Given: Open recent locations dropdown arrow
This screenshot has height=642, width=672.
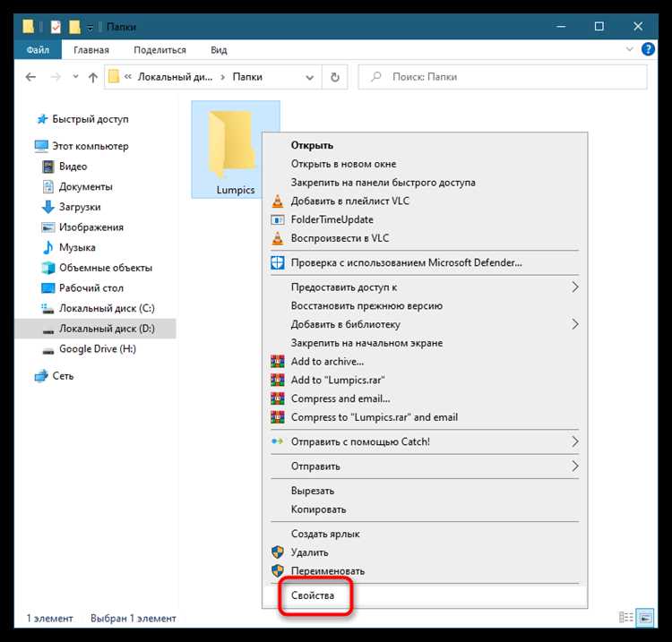Looking at the screenshot, I should click(x=75, y=77).
